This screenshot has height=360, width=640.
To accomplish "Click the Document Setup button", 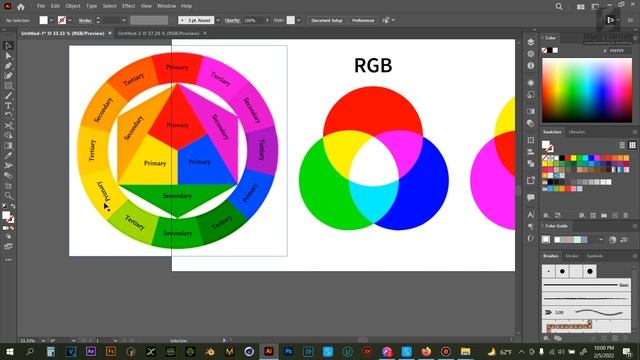I will [327, 20].
